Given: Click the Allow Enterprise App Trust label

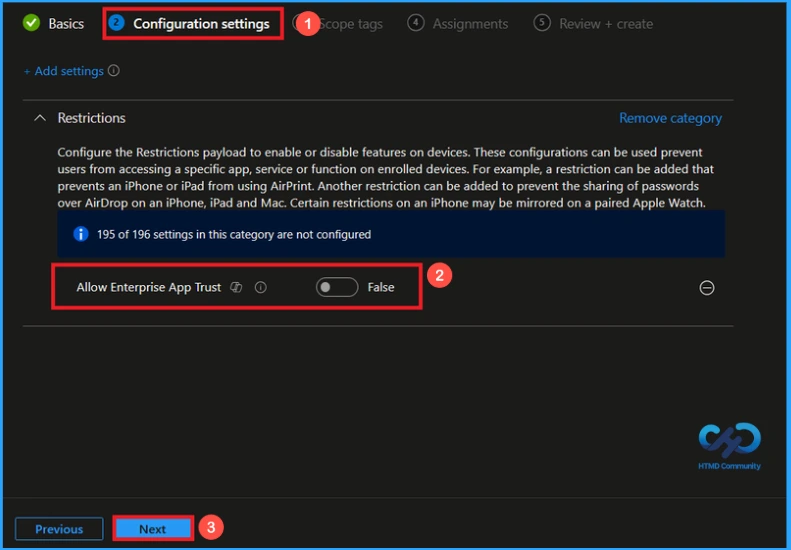Looking at the screenshot, I should [x=149, y=287].
